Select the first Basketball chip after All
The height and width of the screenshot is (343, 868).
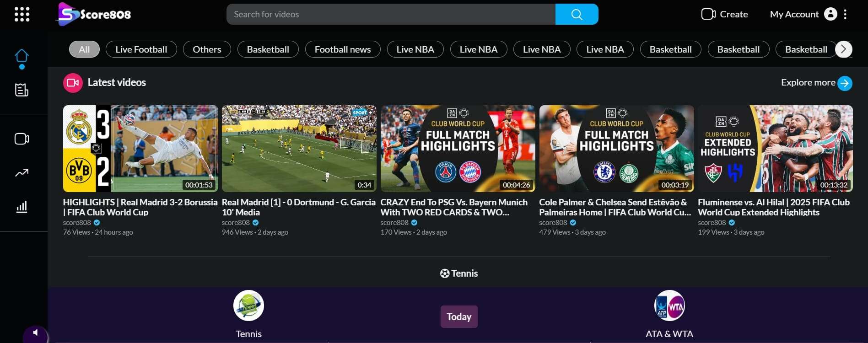click(x=268, y=49)
